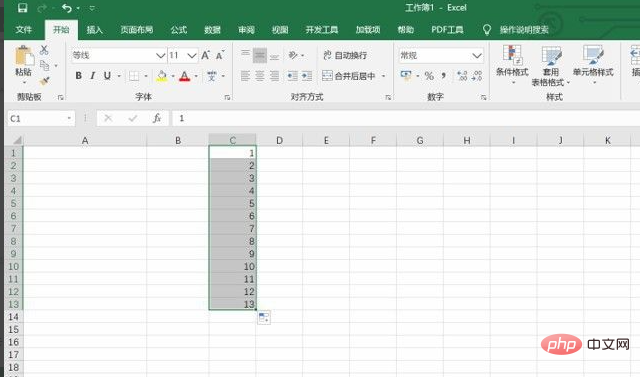Image resolution: width=640 pixels, height=377 pixels.
Task: Align text to middle of cell
Action: (260, 55)
